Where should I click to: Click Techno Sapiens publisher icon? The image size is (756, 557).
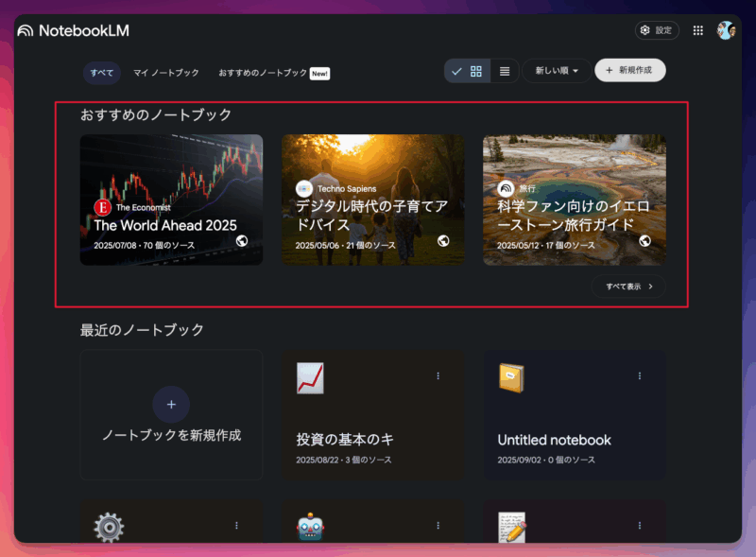(x=303, y=189)
